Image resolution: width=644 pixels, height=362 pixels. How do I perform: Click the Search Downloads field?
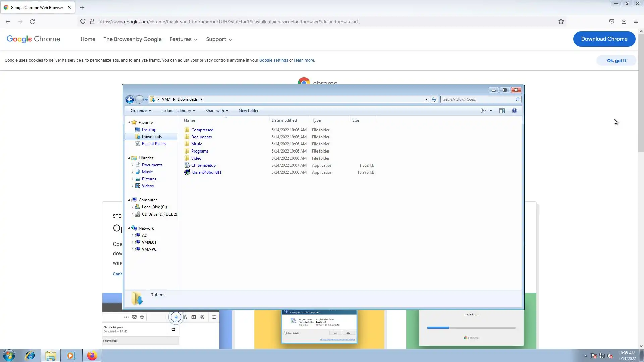(478, 99)
